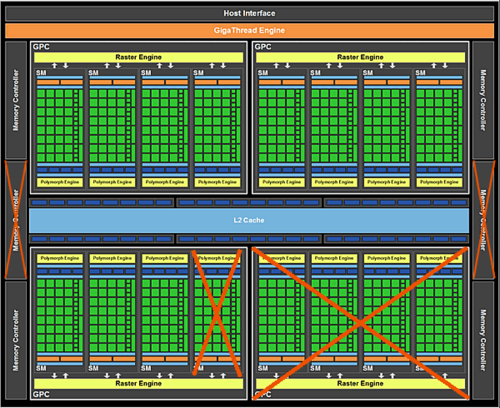Click first Polymorph Engine in bottom-left GPC
Image resolution: width=500 pixels, height=408 pixels.
(60, 258)
